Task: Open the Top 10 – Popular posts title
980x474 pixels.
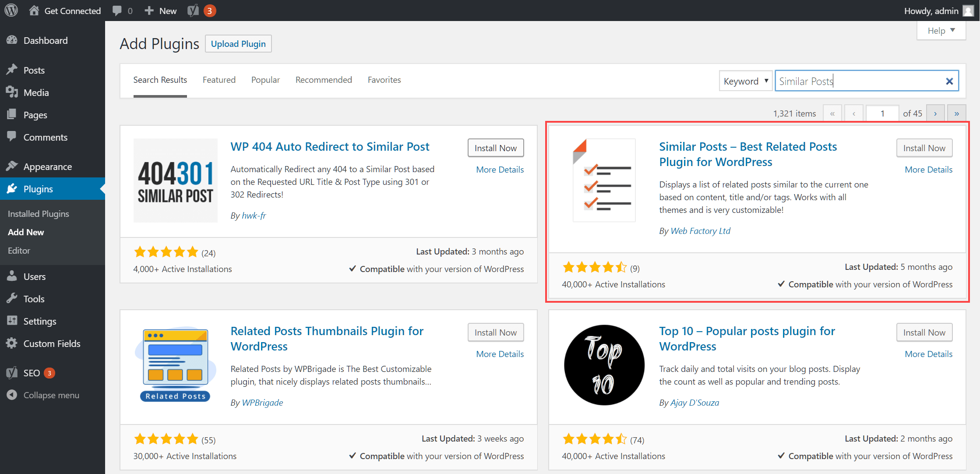Action: click(x=747, y=339)
